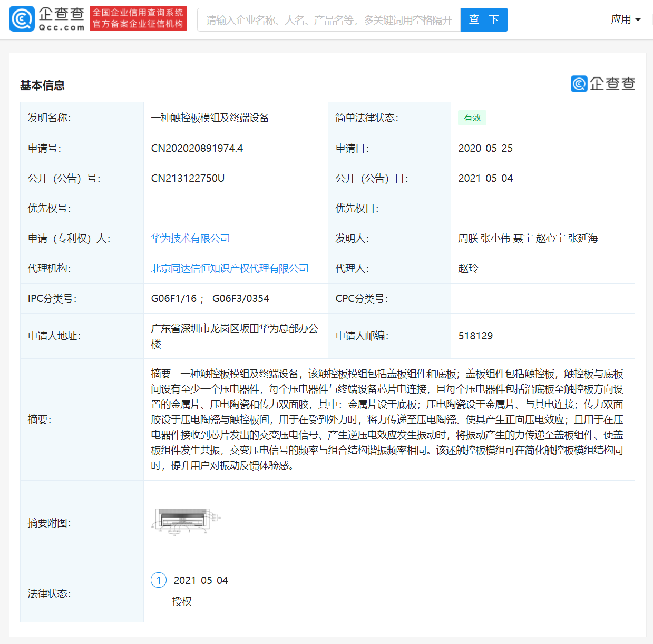
Task: Click the 有效 legal status tag
Action: pos(472,118)
